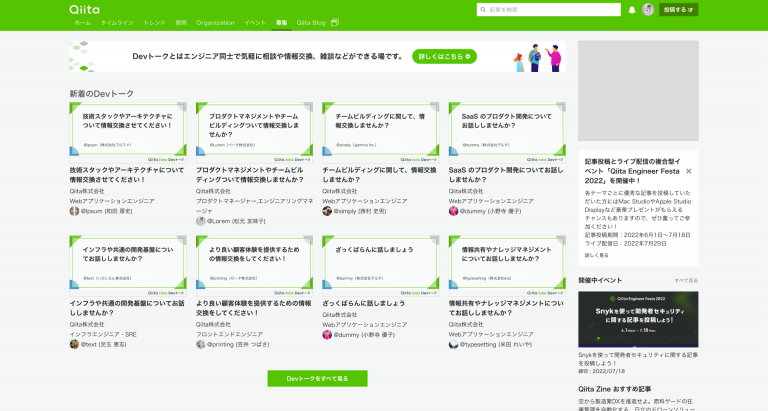Click the 詳しくはこちら banner button
The height and width of the screenshot is (411, 768).
(444, 56)
